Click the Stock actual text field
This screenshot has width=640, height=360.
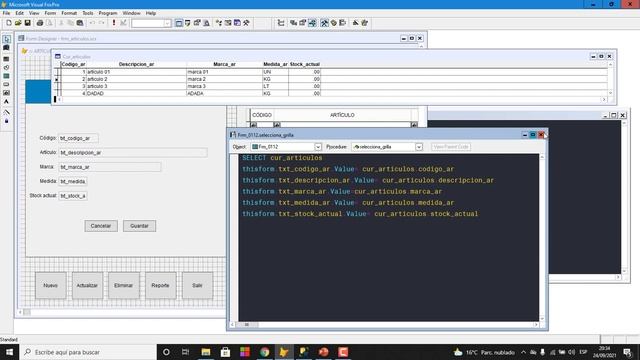pos(73,196)
